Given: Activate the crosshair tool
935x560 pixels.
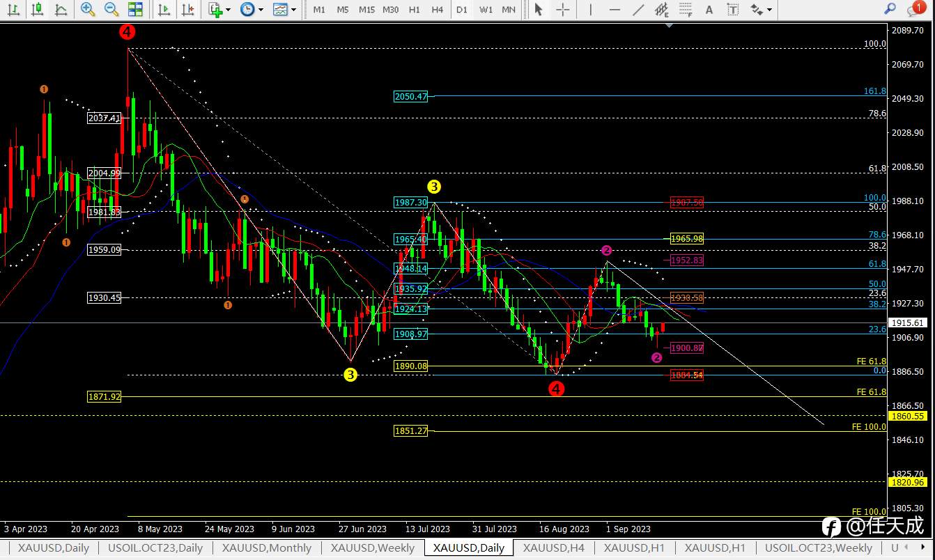Looking at the screenshot, I should [562, 10].
